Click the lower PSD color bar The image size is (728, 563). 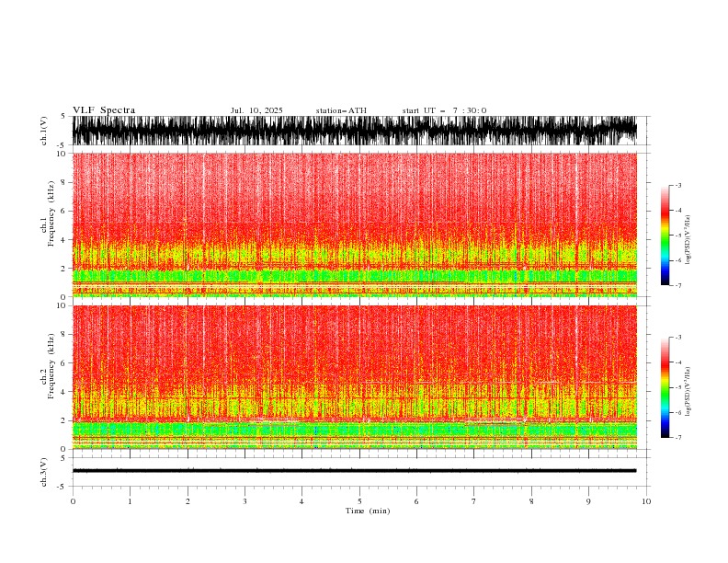point(665,387)
